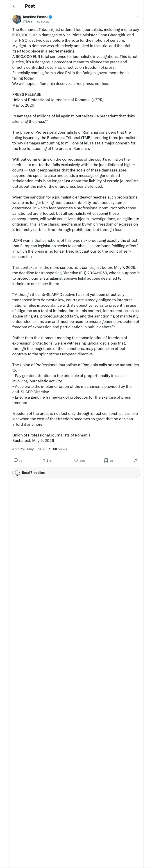
Task: View the 19.6K Views analytics
Action: 58,449
